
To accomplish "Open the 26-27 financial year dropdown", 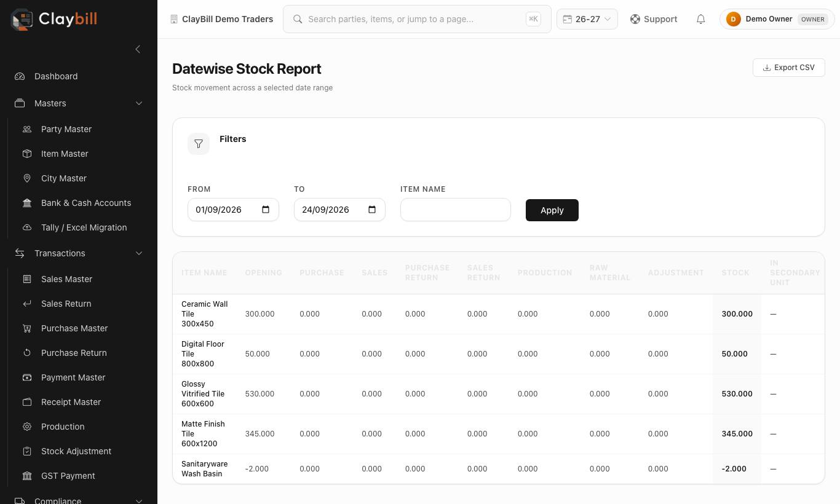I will 587,19.
